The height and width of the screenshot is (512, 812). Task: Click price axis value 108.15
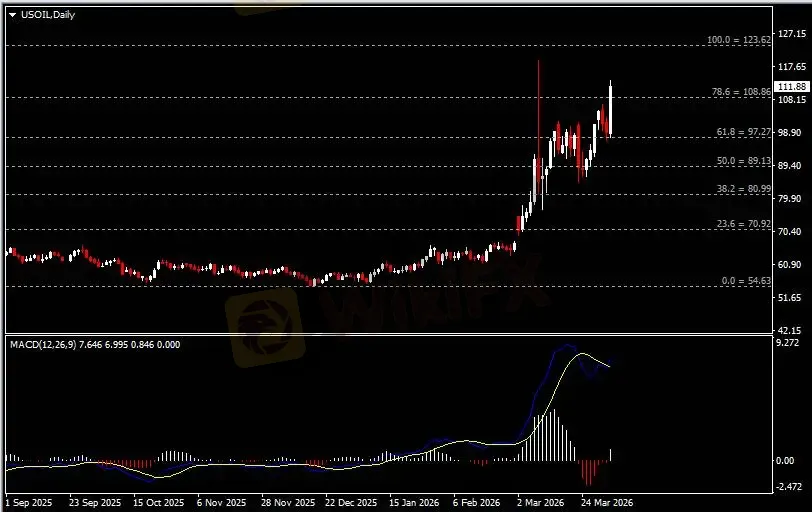792,99
